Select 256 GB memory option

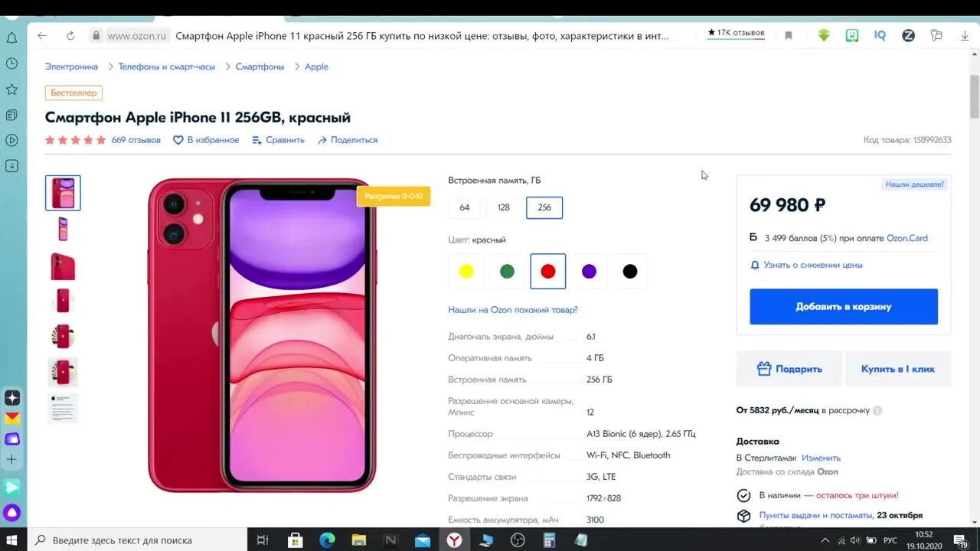point(544,207)
